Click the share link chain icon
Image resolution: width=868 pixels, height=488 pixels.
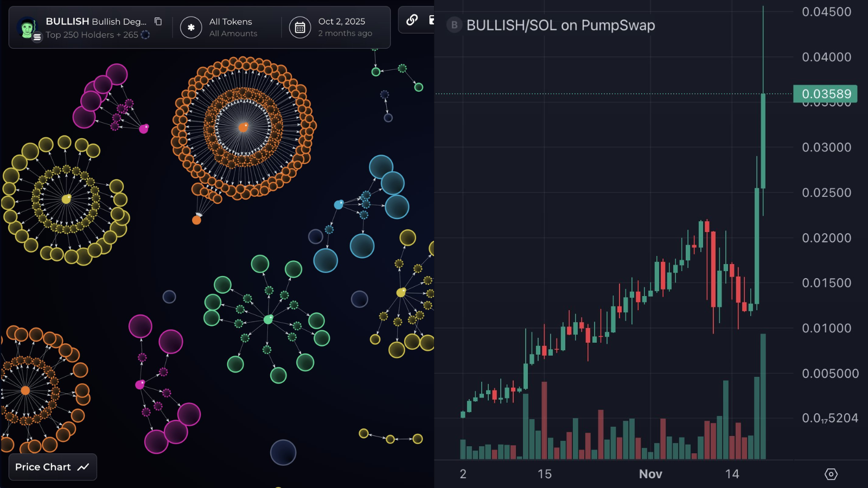(412, 20)
